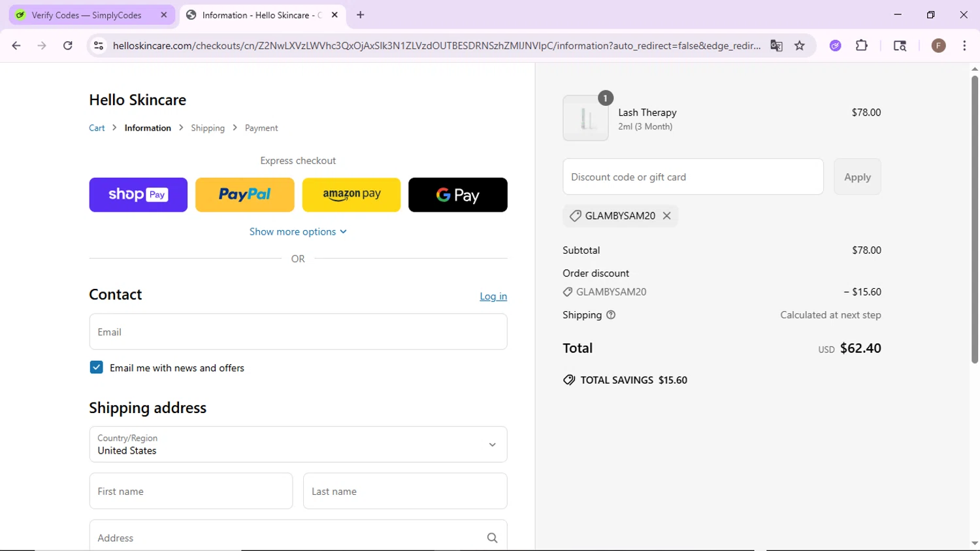Click the scrollbar down arrow
The height and width of the screenshot is (551, 980).
coord(975,543)
